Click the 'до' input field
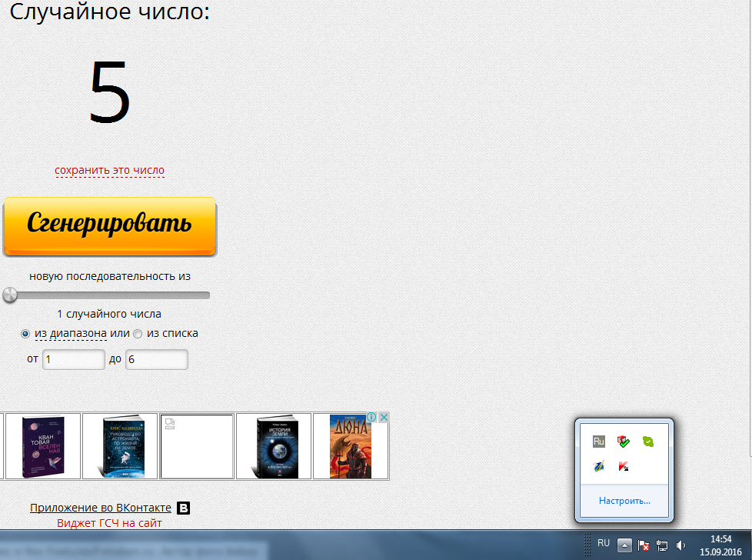Screen dimensions: 752x560 pyautogui.click(x=157, y=359)
